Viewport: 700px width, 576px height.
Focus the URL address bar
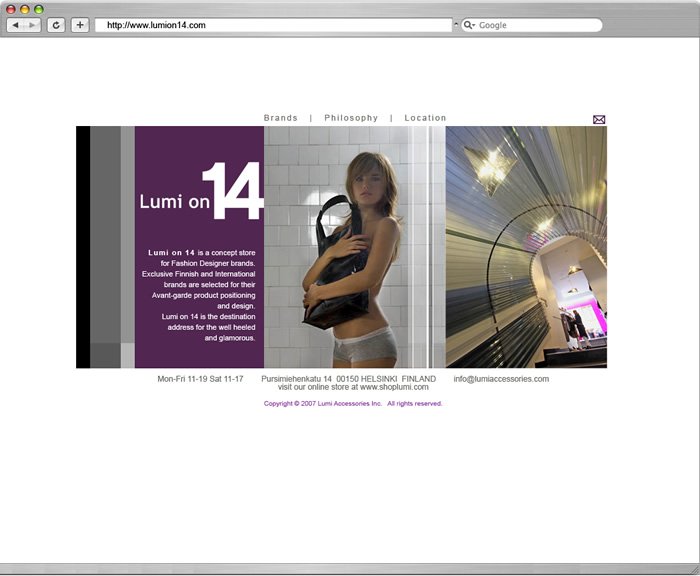273,25
